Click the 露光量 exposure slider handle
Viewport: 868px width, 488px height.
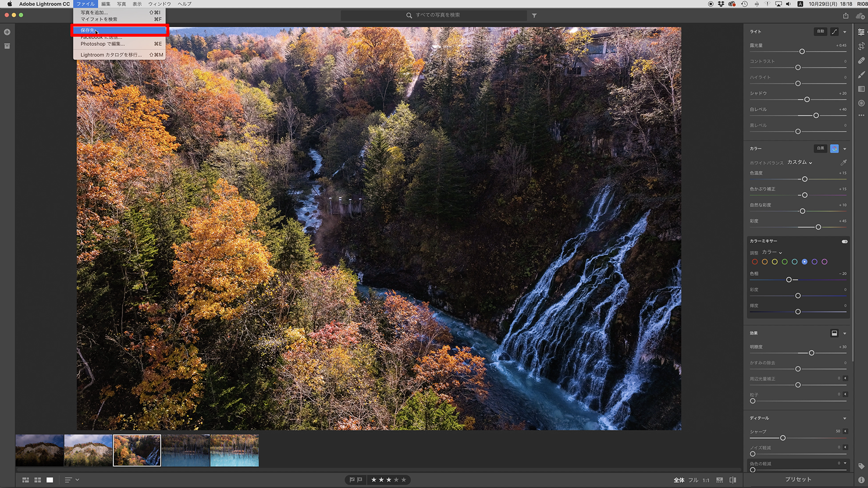[x=802, y=52]
